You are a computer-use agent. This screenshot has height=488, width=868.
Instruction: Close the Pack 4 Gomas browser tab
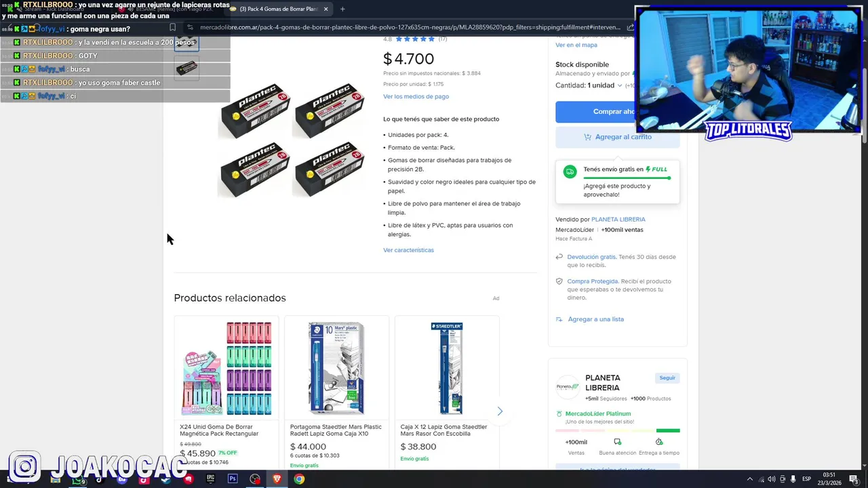tap(325, 9)
